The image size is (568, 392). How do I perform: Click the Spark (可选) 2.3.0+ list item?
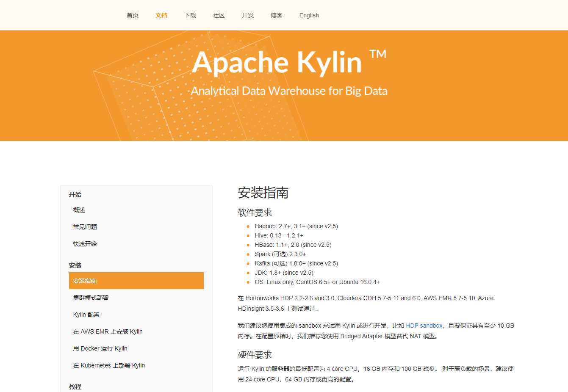click(x=280, y=254)
